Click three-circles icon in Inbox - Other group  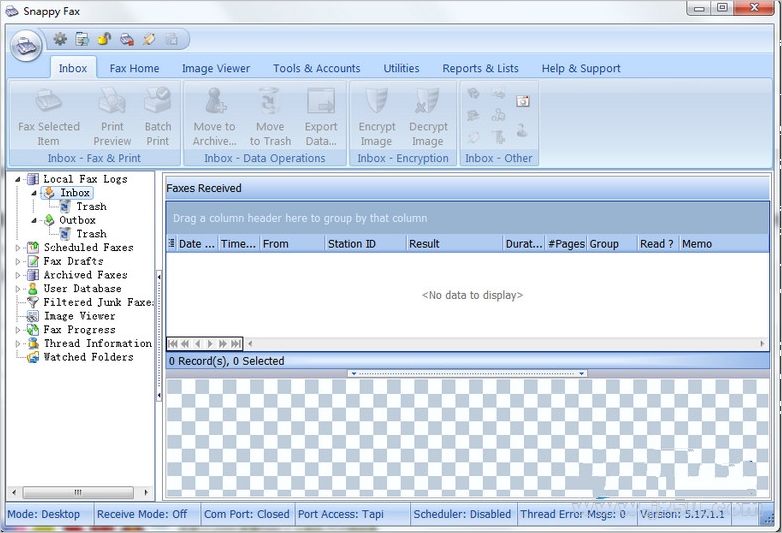pos(498,116)
